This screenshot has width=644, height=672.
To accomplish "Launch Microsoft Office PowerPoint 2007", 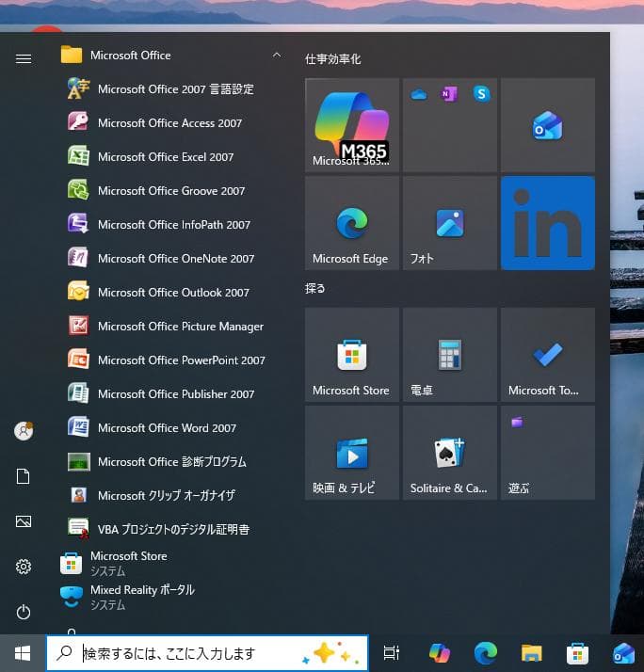I will coord(171,360).
